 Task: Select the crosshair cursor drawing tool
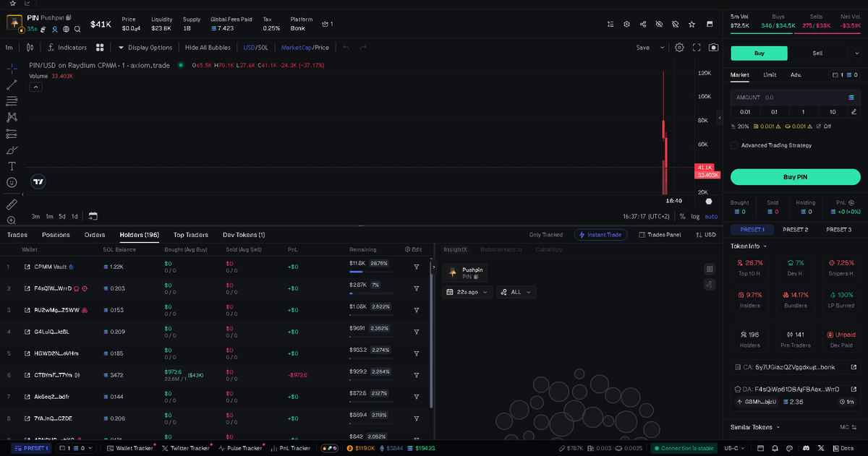(12, 69)
